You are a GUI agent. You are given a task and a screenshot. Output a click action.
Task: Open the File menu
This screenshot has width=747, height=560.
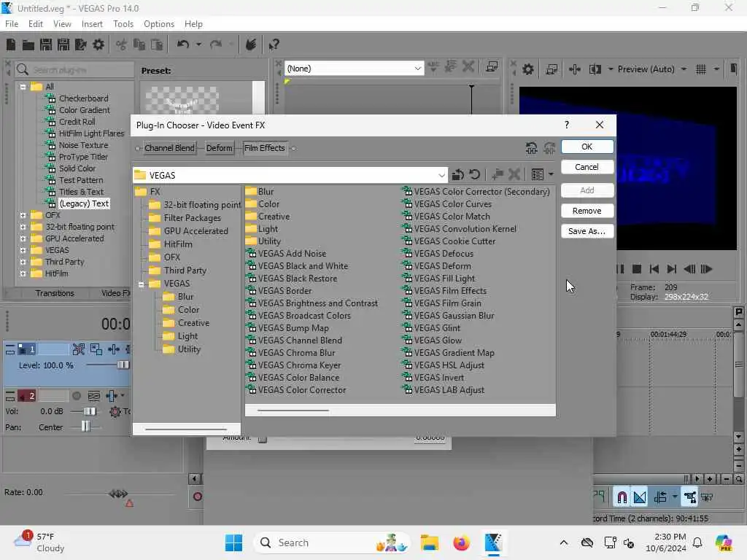(x=12, y=24)
